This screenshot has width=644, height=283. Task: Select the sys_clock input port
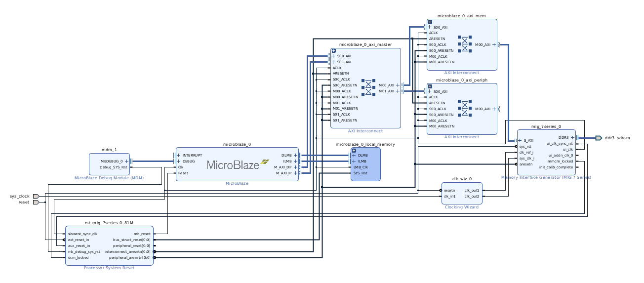[x=36, y=196]
